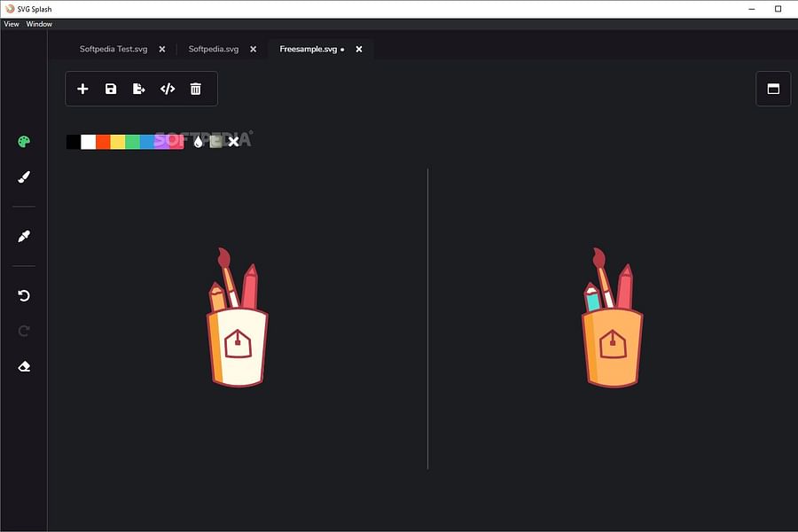Open the Window menu
Viewport: 798px width, 532px height.
[x=38, y=23]
